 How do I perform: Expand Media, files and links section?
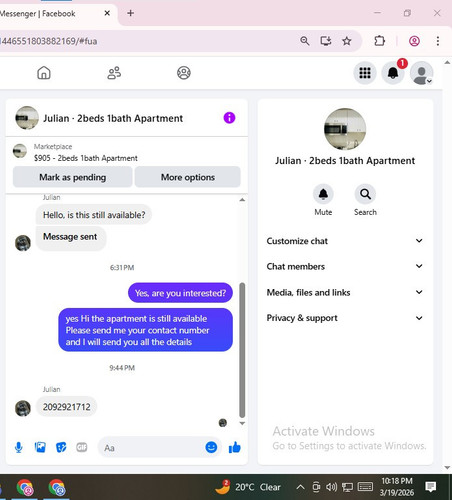tap(345, 292)
